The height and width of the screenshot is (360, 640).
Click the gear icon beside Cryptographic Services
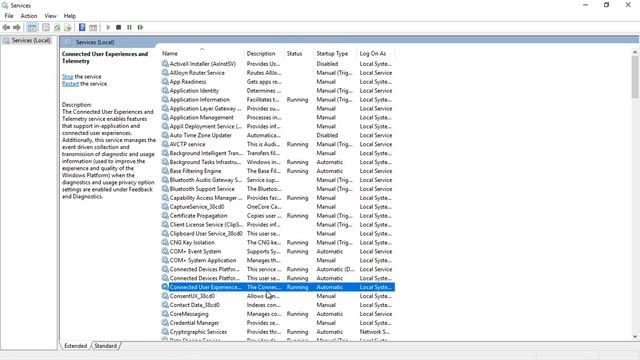pyautogui.click(x=165, y=332)
